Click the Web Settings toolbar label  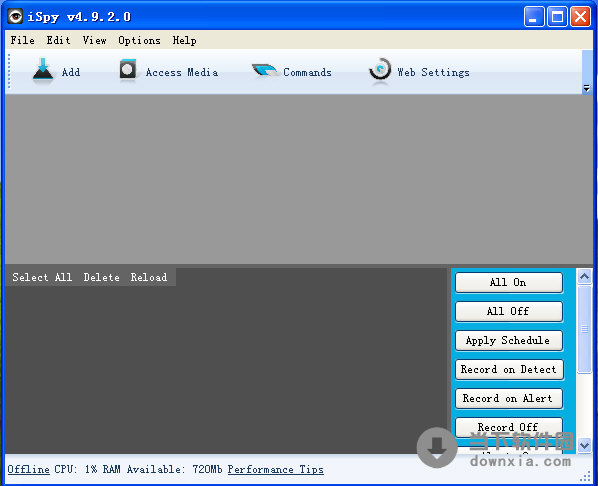(434, 72)
